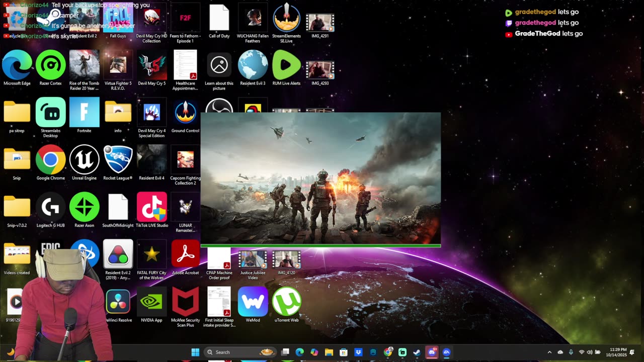Select Capcom Fighting Collection 2 icon
Screen dimensions: 644x362
click(185, 165)
